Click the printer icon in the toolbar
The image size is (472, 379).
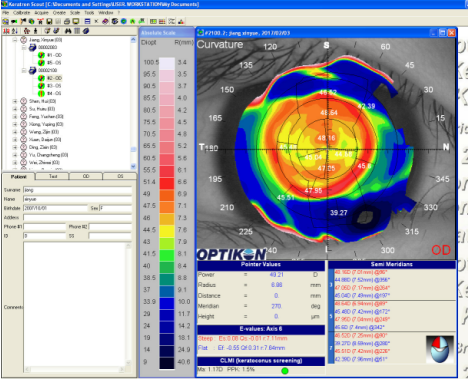pyautogui.click(x=67, y=21)
